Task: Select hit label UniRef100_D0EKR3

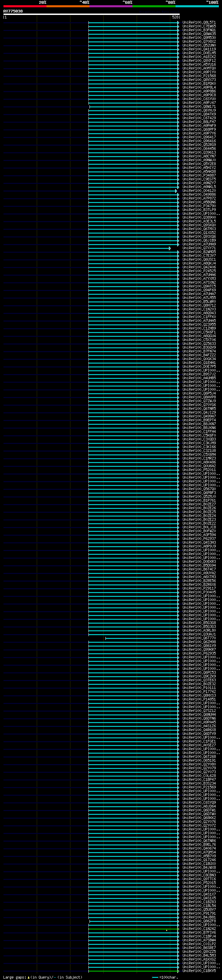Action: [x=199, y=561]
